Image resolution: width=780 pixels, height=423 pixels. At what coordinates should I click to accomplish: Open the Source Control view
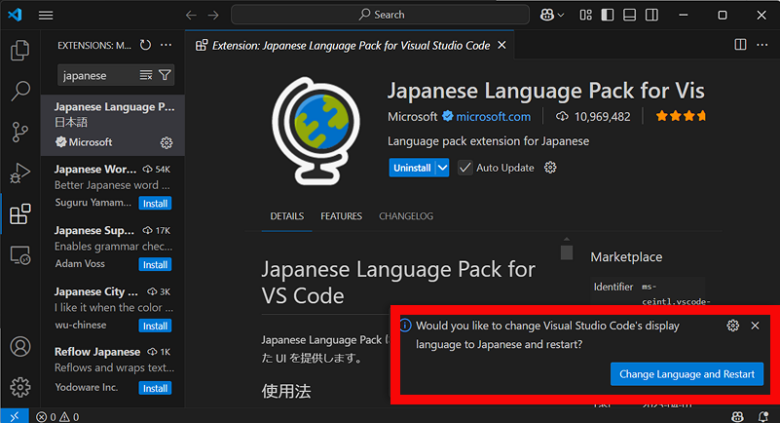point(20,132)
